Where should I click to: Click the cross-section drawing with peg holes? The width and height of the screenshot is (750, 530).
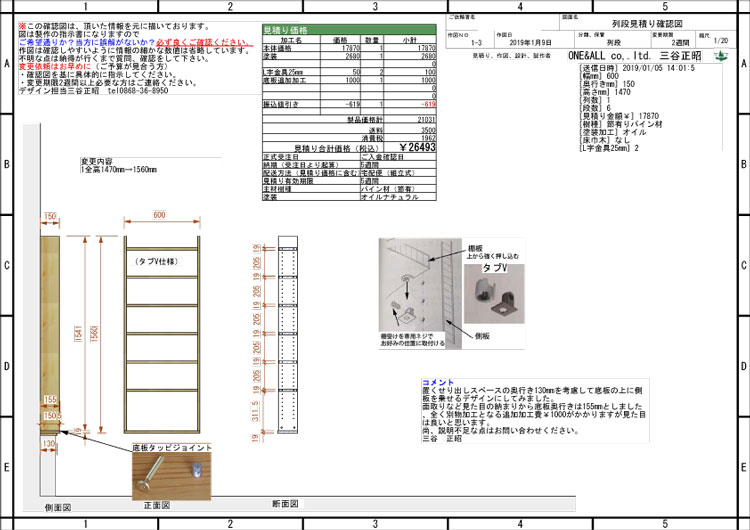[287, 335]
